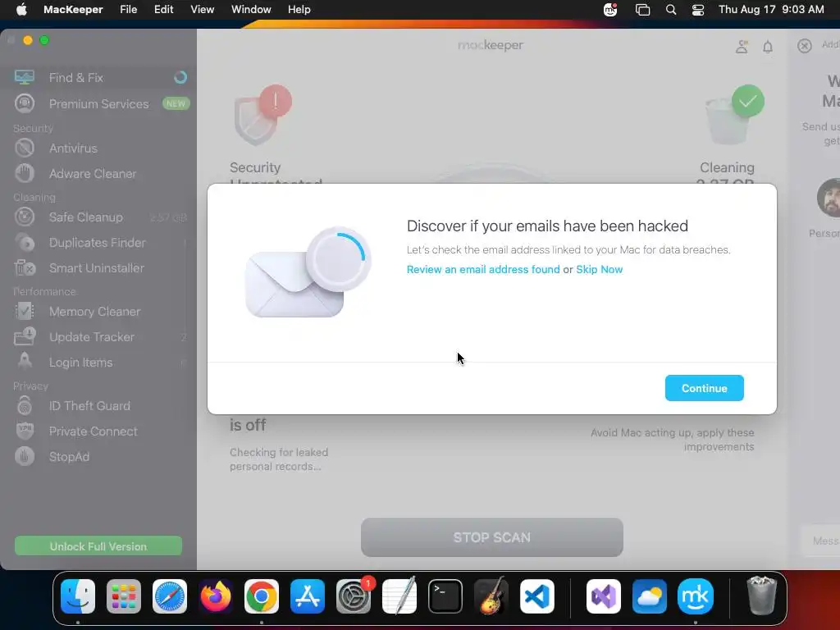Click the email check progress circle

pos(339,259)
